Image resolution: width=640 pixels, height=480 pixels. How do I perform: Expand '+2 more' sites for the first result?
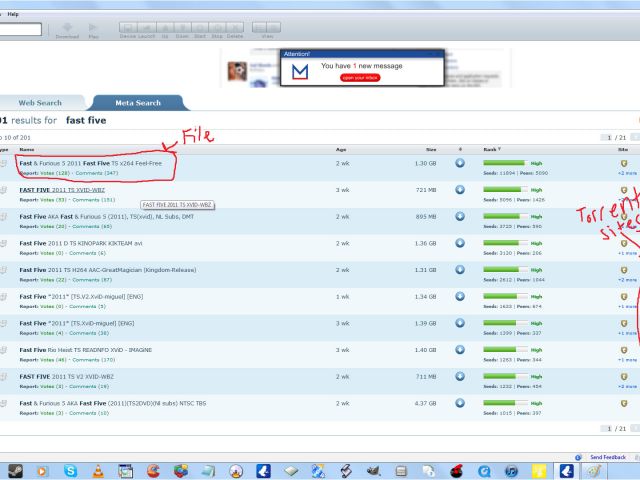[626, 173]
